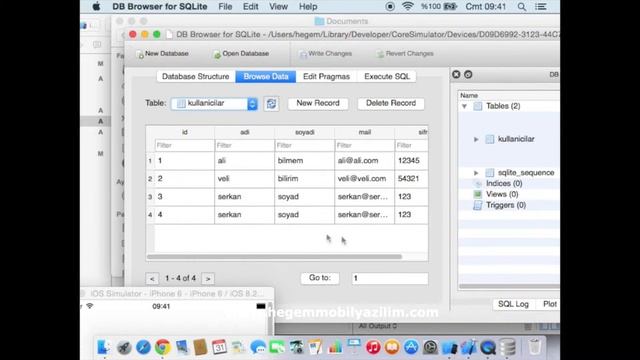The height and width of the screenshot is (360, 640).
Task: Refresh the table data with the refresh icon
Action: pyautogui.click(x=271, y=104)
